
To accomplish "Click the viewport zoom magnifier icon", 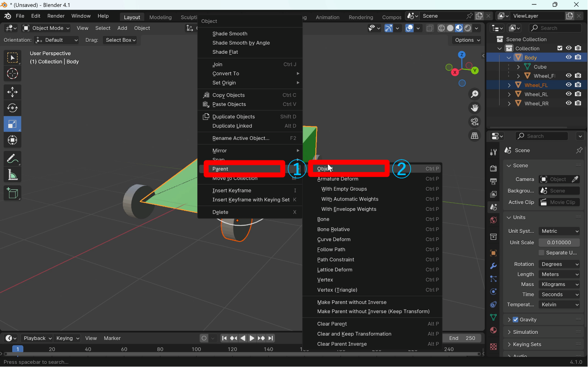I will 475,94.
